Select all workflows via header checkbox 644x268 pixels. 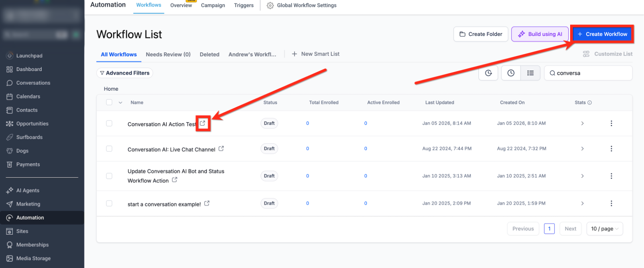(109, 102)
